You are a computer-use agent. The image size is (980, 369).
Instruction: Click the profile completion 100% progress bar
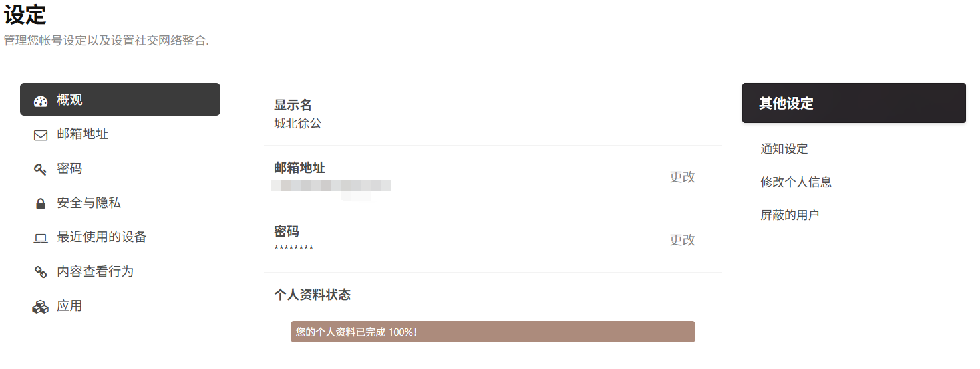(x=493, y=332)
